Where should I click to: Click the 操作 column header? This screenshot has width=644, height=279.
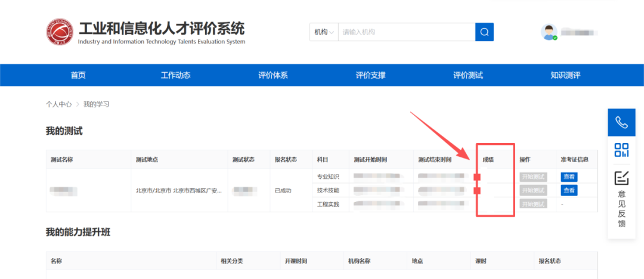(525, 159)
